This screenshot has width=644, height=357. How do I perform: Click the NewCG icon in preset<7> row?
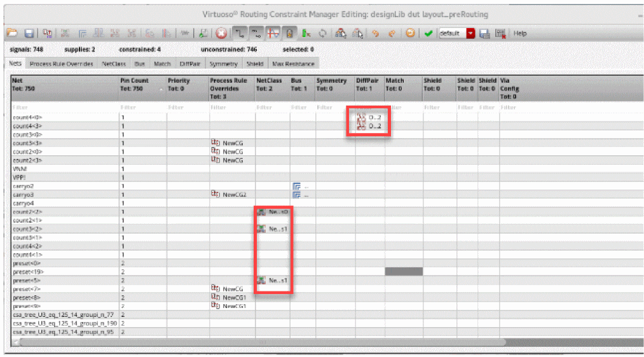(216, 289)
